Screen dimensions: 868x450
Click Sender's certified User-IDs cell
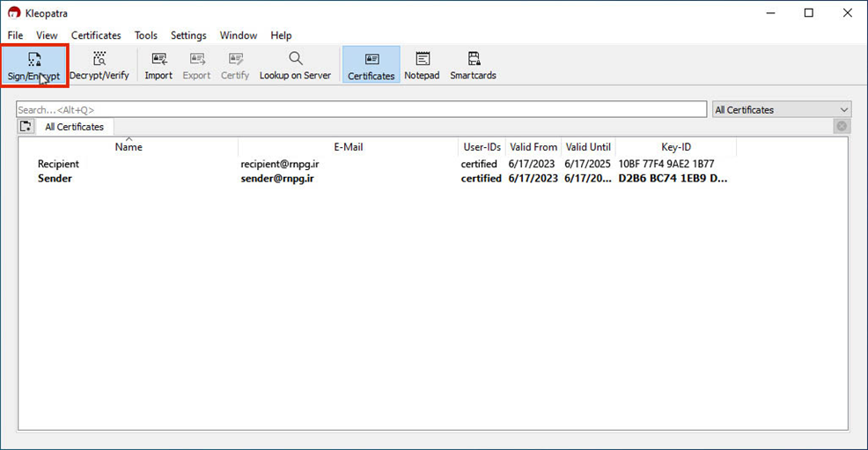click(x=481, y=178)
